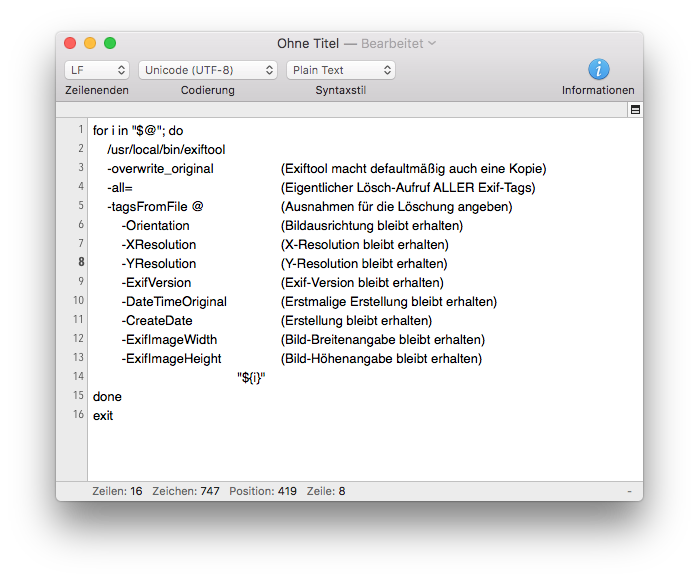Click the text '-overwrite_original'
Viewport: 699px width, 581px height.
pyautogui.click(x=160, y=169)
